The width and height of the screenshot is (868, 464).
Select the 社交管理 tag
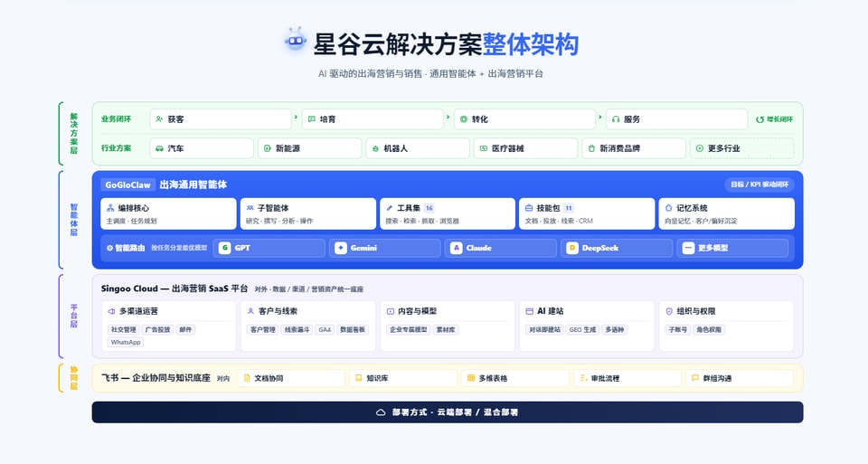tap(124, 329)
